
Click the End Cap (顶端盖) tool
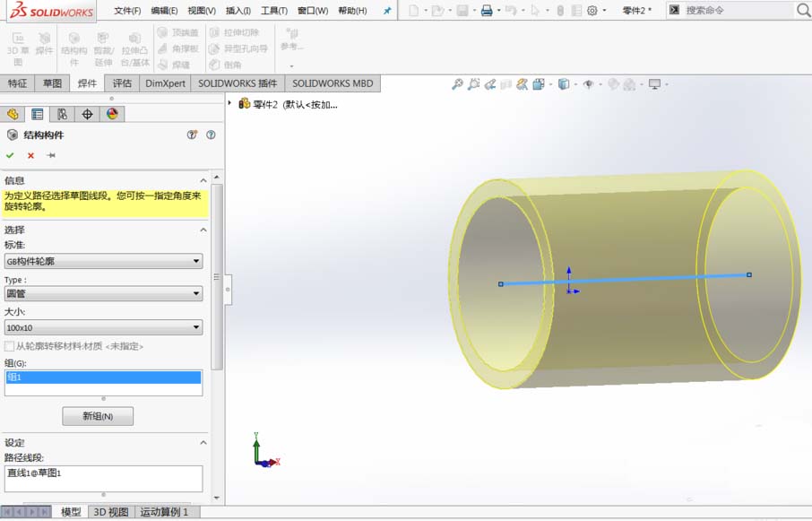pyautogui.click(x=178, y=32)
